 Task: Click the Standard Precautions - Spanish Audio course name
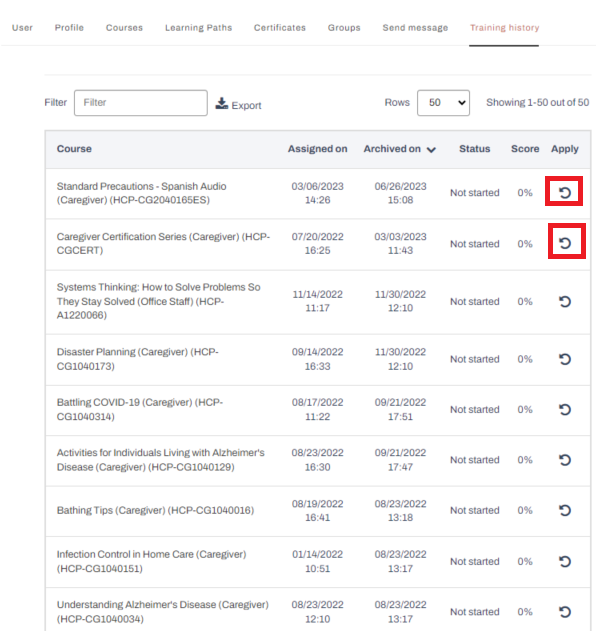[141, 193]
